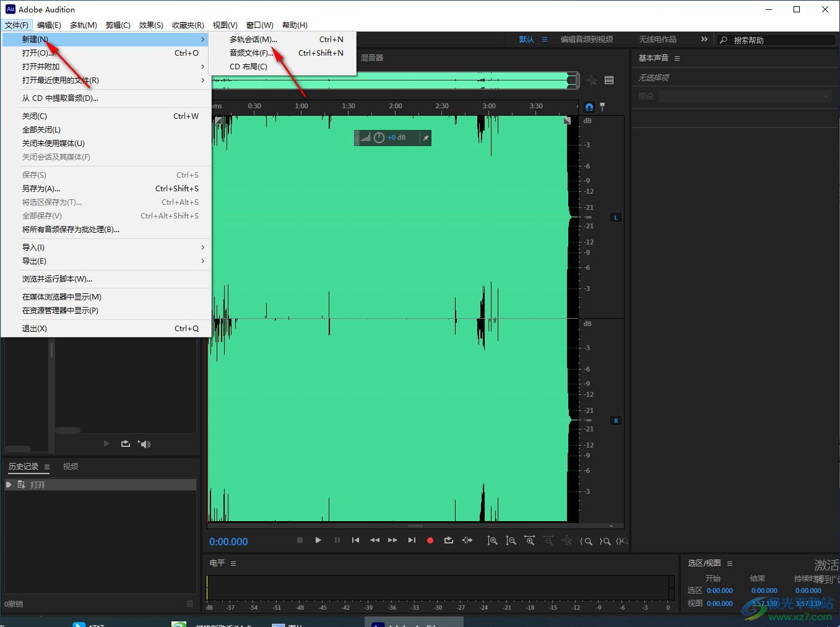Viewport: 840px width, 627px height.
Task: Click the 搜索帮助 search field
Action: (x=776, y=40)
